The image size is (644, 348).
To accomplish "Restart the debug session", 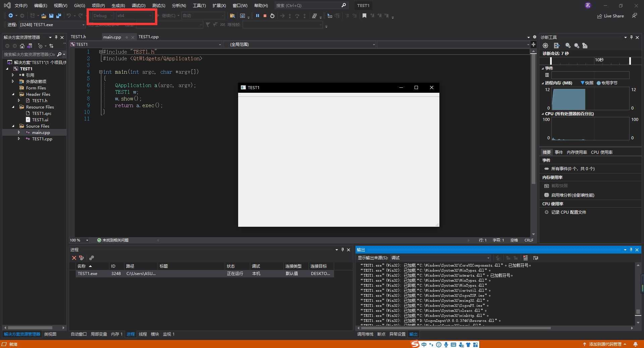I will pos(272,16).
